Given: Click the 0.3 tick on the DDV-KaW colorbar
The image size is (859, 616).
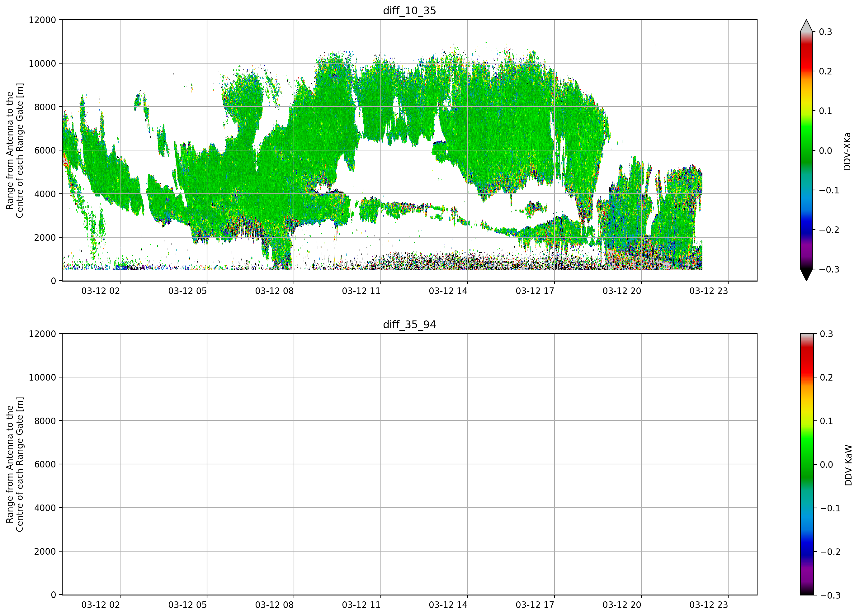Looking at the screenshot, I should tap(826, 334).
